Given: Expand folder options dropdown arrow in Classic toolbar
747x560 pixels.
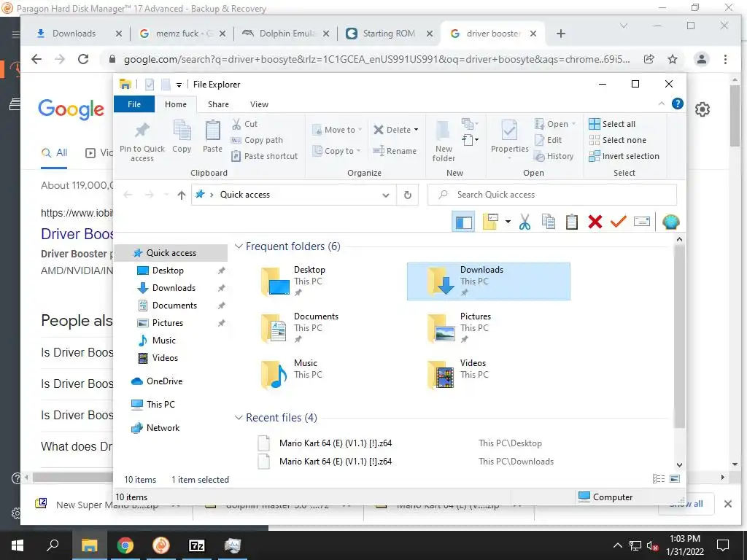Looking at the screenshot, I should click(508, 222).
